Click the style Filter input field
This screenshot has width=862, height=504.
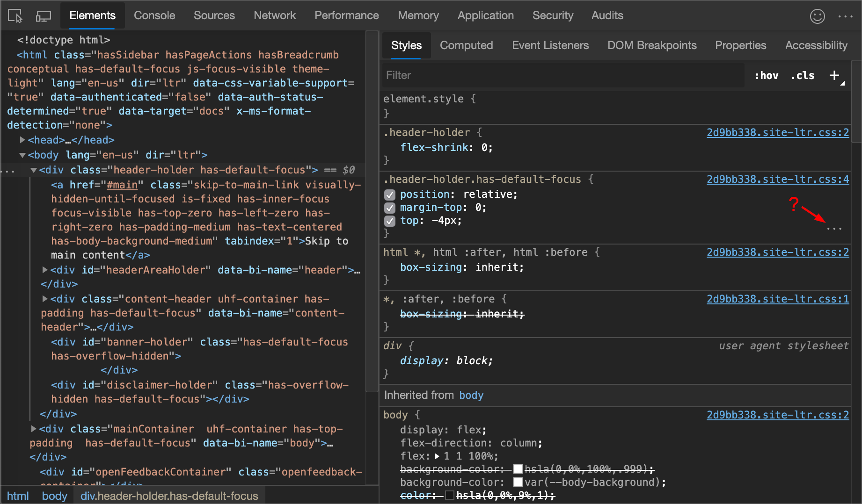515,75
